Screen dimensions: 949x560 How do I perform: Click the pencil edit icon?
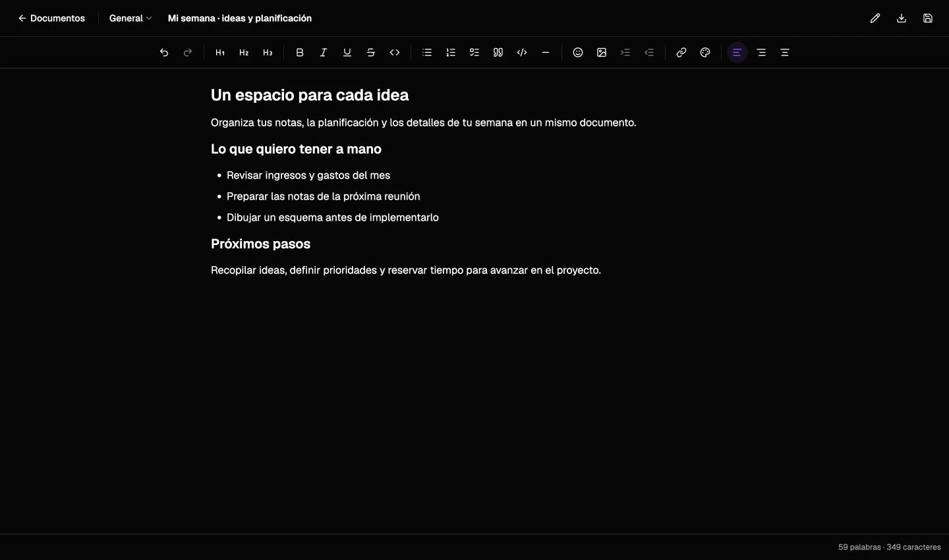[x=875, y=18]
